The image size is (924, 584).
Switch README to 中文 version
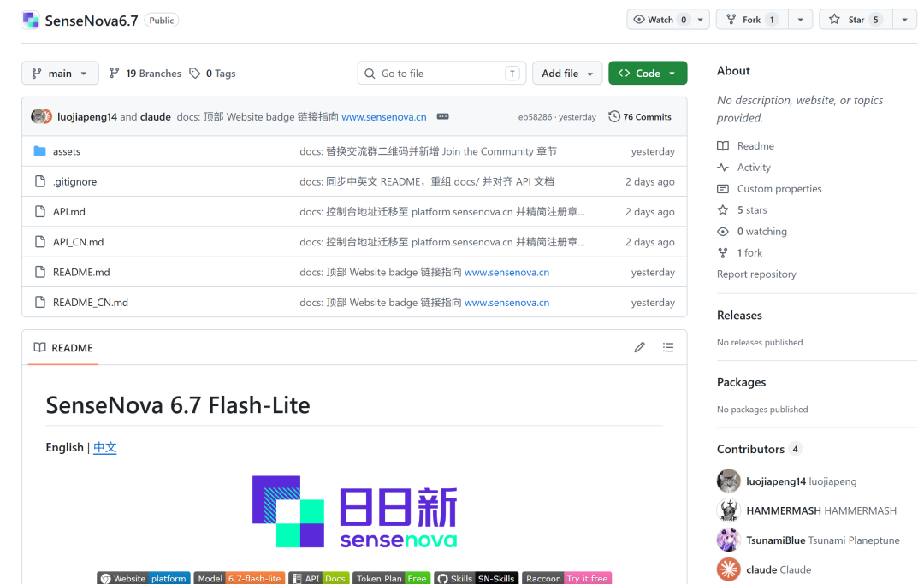point(105,447)
